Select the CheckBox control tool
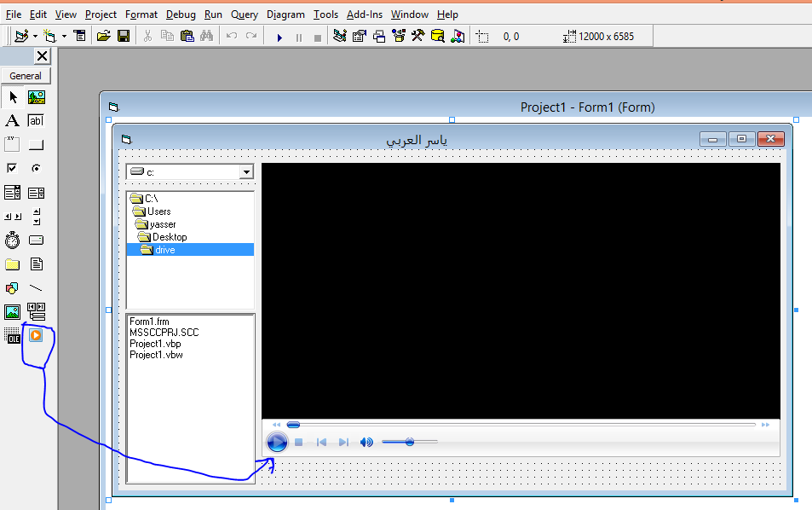The image size is (812, 510). [13, 169]
